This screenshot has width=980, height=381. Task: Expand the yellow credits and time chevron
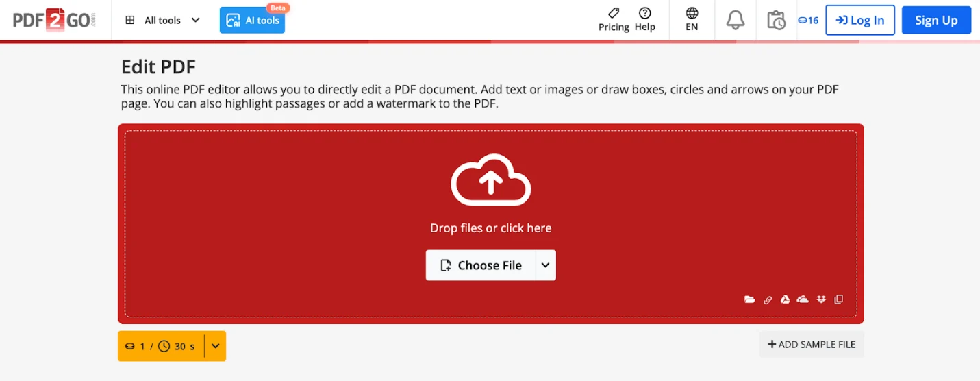[x=215, y=346]
